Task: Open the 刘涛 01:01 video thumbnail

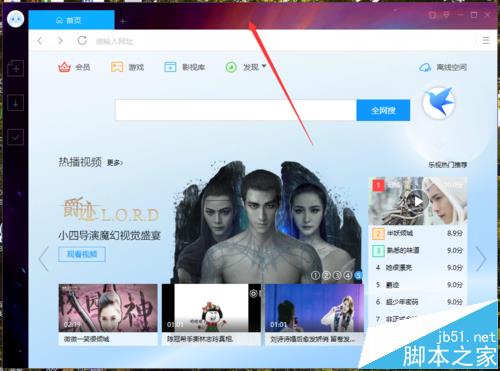Action: click(314, 308)
